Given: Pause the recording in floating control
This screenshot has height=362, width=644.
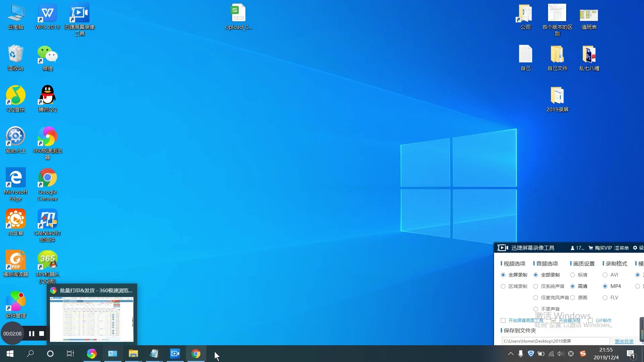Looking at the screenshot, I should (32, 334).
